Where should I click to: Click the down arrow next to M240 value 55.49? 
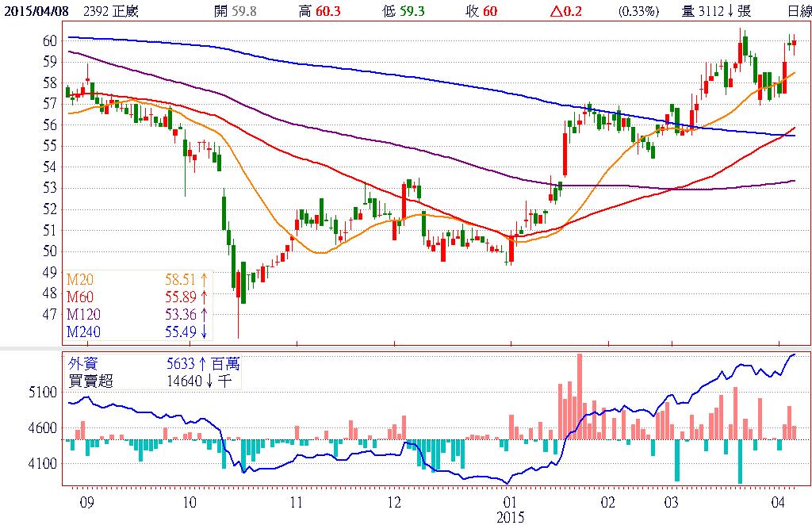point(203,332)
